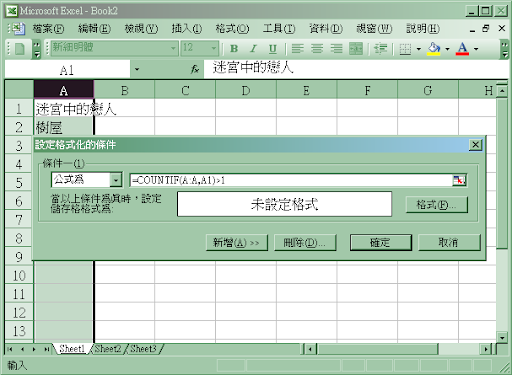This screenshot has height=375, width=512.
Task: Click 取消 button
Action: coord(449,242)
